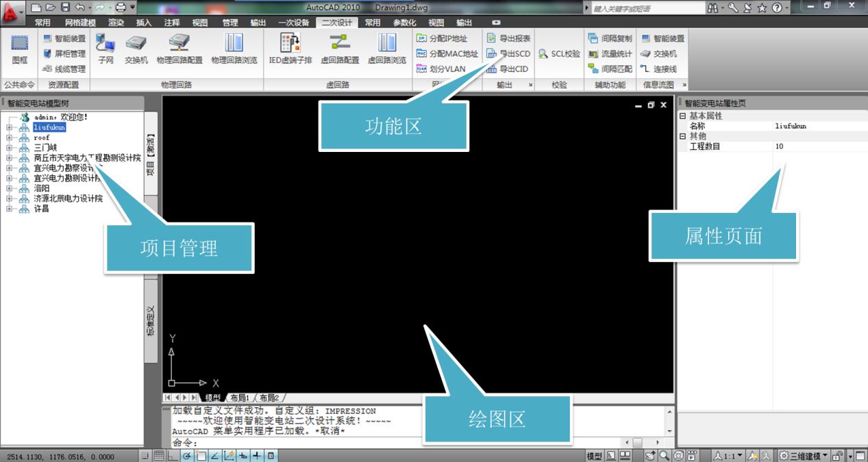868x462 pixels.
Task: Switch to the 布局1 layout tab
Action: tap(240, 398)
